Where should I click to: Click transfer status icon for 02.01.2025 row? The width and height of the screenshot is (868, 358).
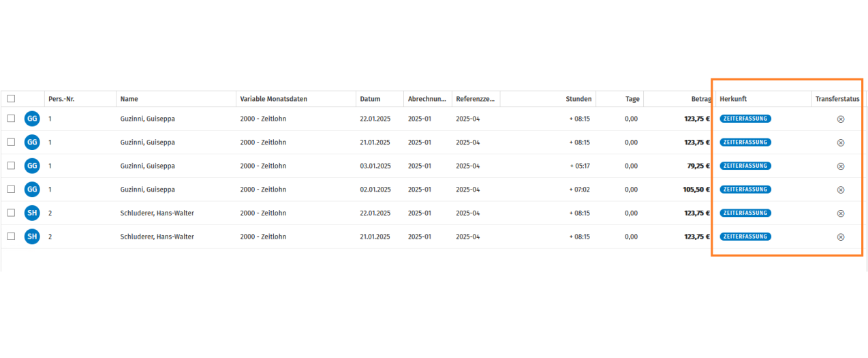pyautogui.click(x=840, y=190)
